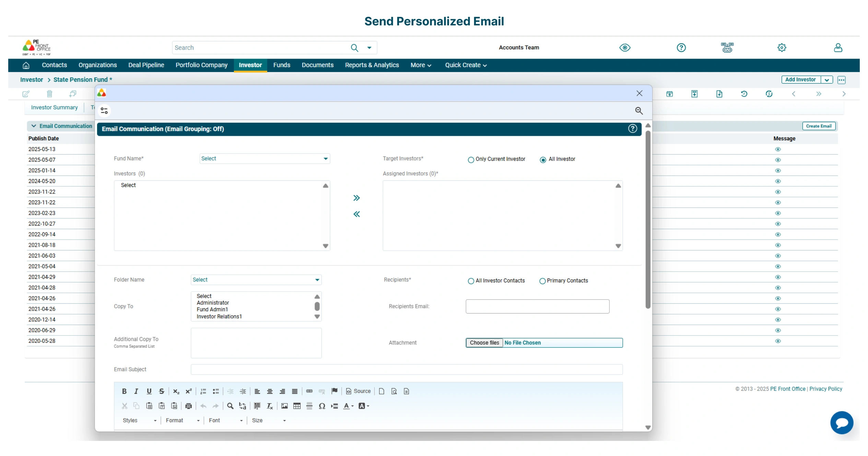Open background color picker in editor
The height and width of the screenshot is (456, 868).
click(364, 406)
